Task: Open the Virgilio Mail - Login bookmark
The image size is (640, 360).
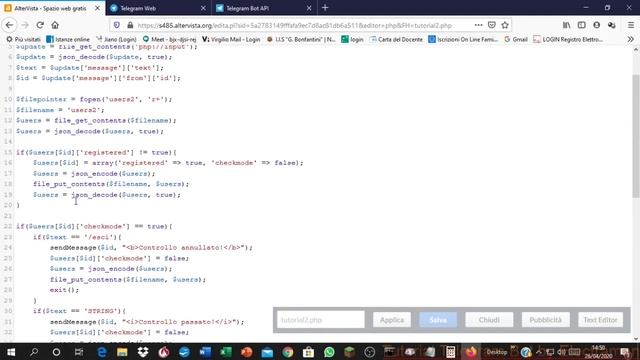Action: [231, 39]
